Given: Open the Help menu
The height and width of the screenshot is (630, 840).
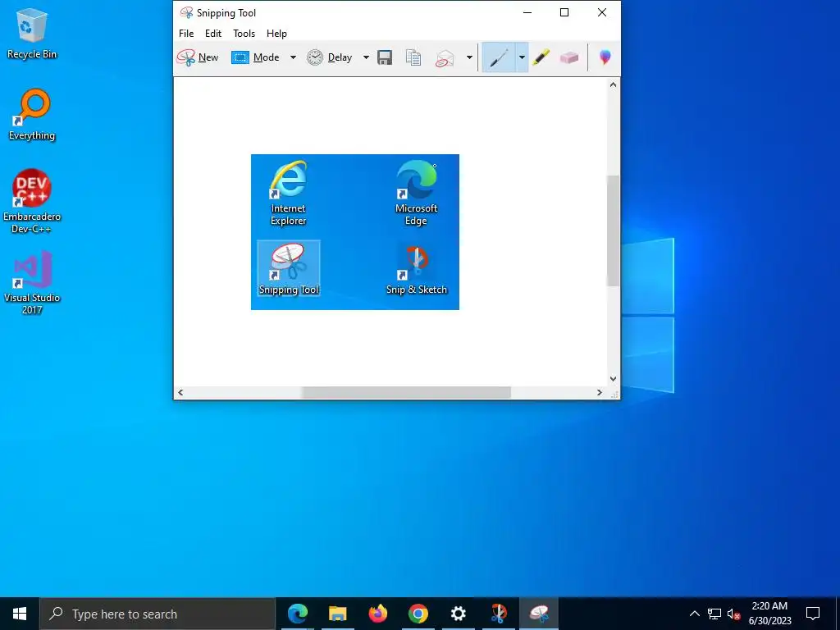Looking at the screenshot, I should point(276,33).
